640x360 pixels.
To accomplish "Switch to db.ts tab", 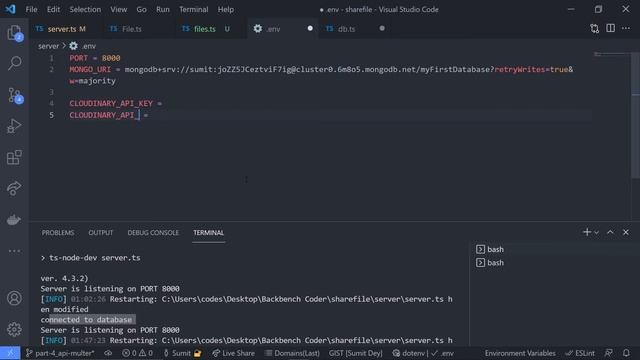I will 347,29.
